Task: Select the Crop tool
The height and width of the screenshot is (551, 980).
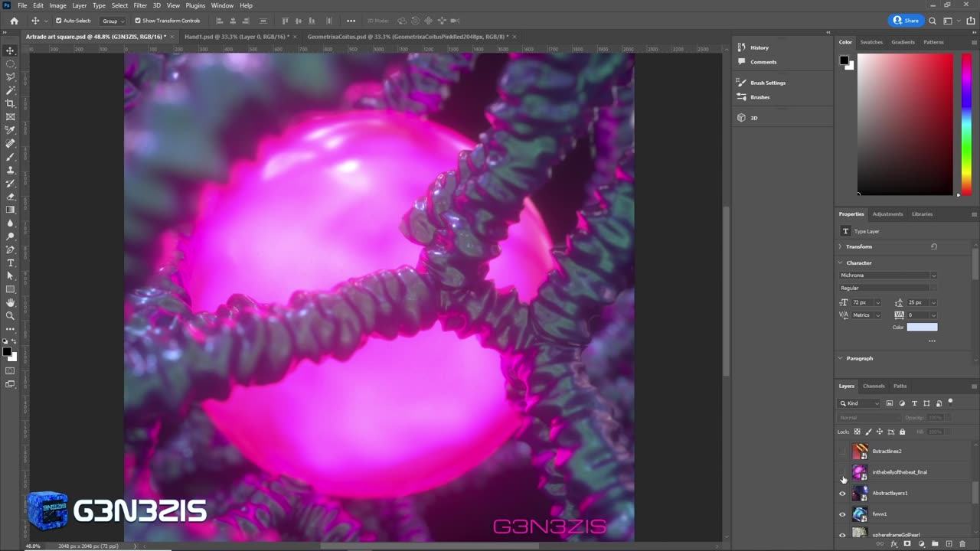Action: click(10, 103)
